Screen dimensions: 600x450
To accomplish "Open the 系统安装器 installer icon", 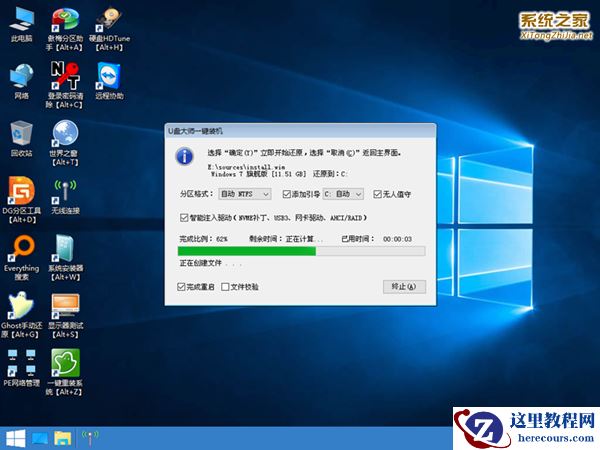I will pos(65,257).
